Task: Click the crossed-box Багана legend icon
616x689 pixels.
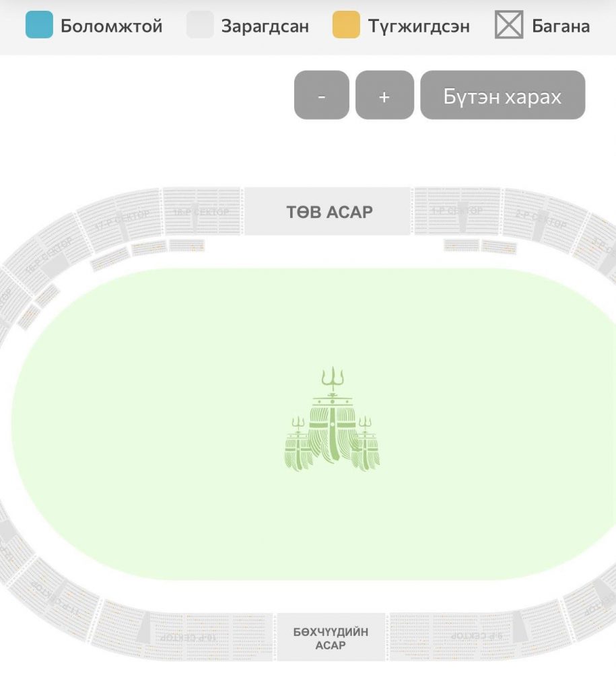Action: coord(509,25)
